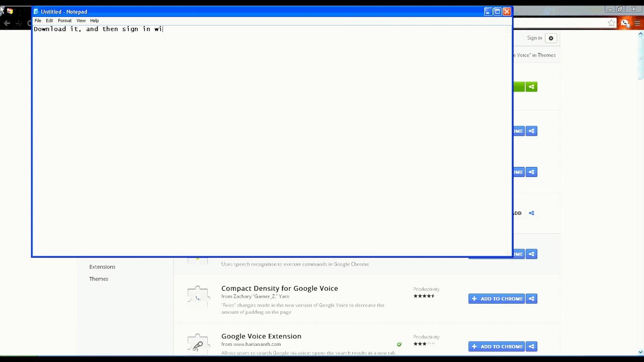Minimize the Chrome window
Viewport: 644px width, 362px height.
[610, 9]
